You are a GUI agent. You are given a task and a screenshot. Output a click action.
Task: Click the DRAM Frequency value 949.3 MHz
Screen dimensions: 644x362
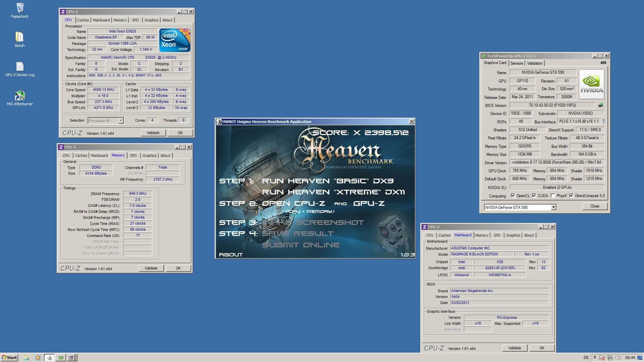[138, 193]
